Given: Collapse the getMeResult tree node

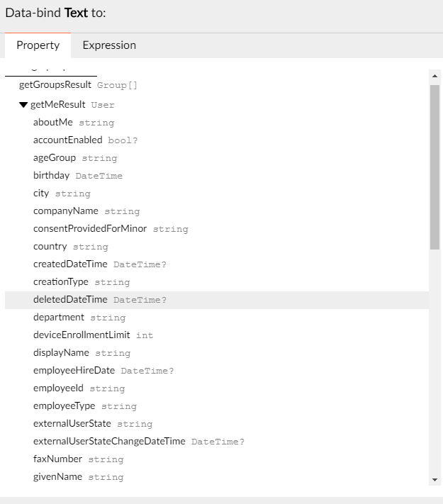Looking at the screenshot, I should pyautogui.click(x=23, y=105).
